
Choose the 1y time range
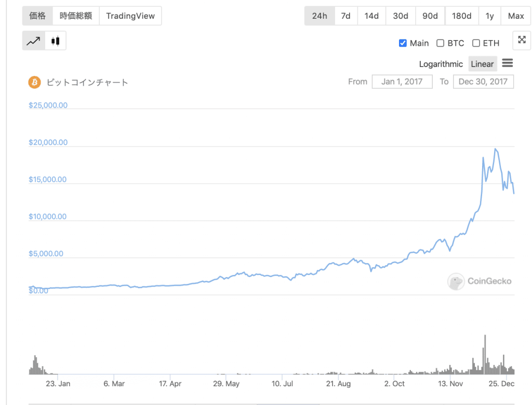[x=489, y=16]
